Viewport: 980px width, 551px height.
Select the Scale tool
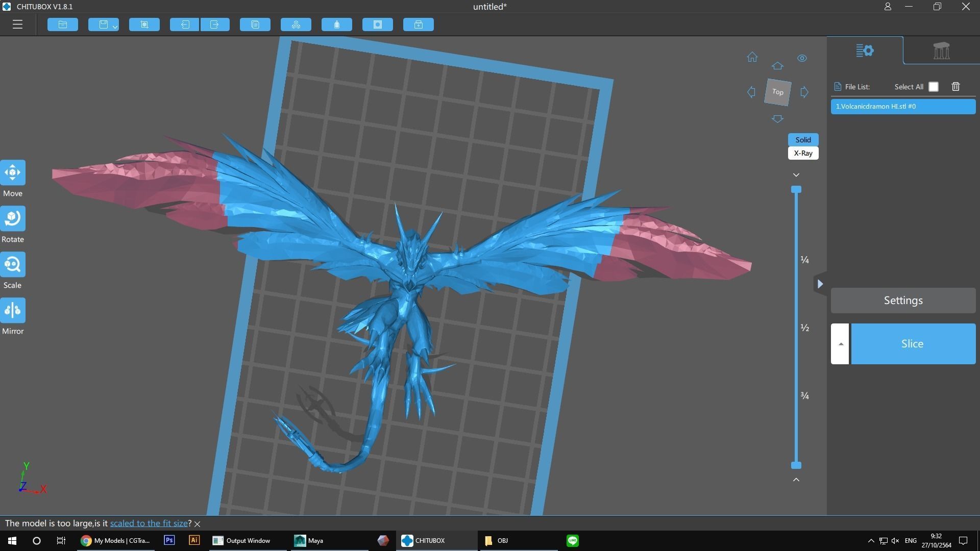[13, 264]
